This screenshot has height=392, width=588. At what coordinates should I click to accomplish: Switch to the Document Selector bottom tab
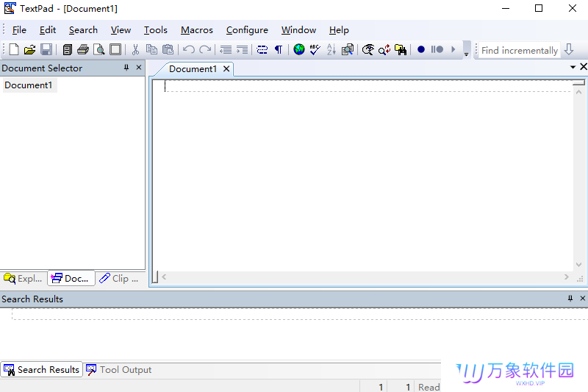click(x=71, y=278)
